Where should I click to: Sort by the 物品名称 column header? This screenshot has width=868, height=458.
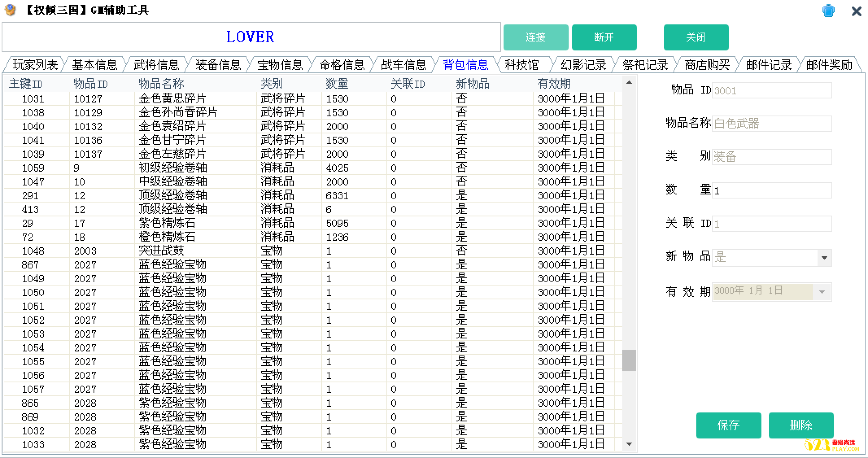click(x=195, y=84)
